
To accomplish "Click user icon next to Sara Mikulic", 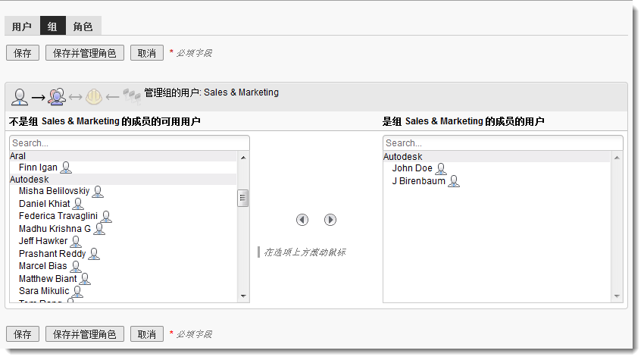I will pyautogui.click(x=77, y=292).
